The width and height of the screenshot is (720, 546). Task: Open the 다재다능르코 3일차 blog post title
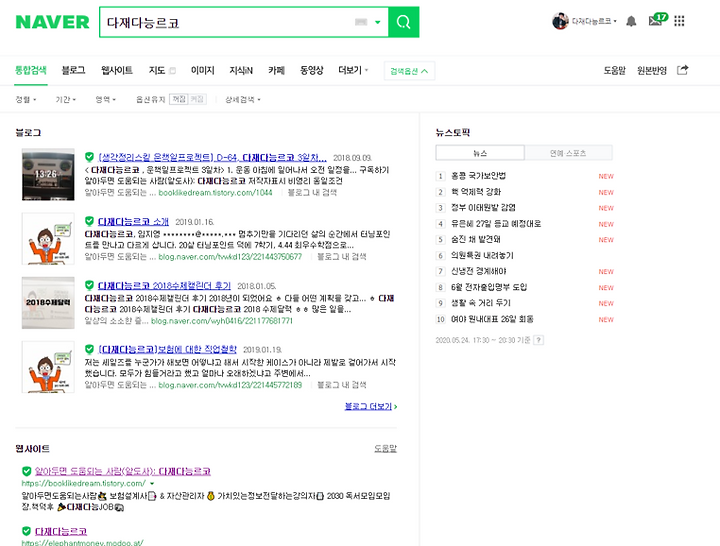(213, 158)
